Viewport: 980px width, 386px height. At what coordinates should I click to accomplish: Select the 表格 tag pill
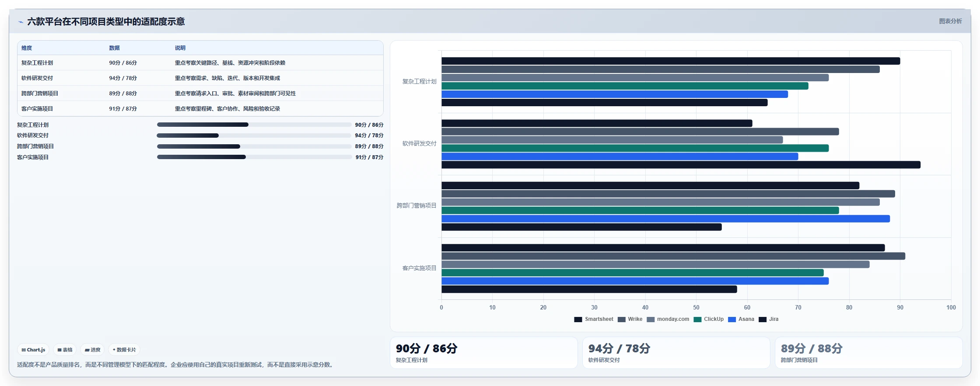(x=65, y=350)
